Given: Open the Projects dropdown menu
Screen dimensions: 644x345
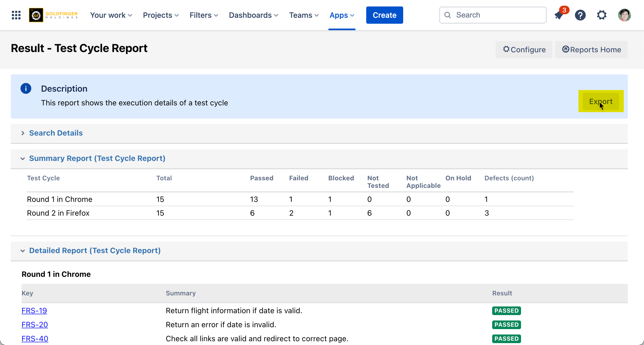Looking at the screenshot, I should click(x=161, y=15).
